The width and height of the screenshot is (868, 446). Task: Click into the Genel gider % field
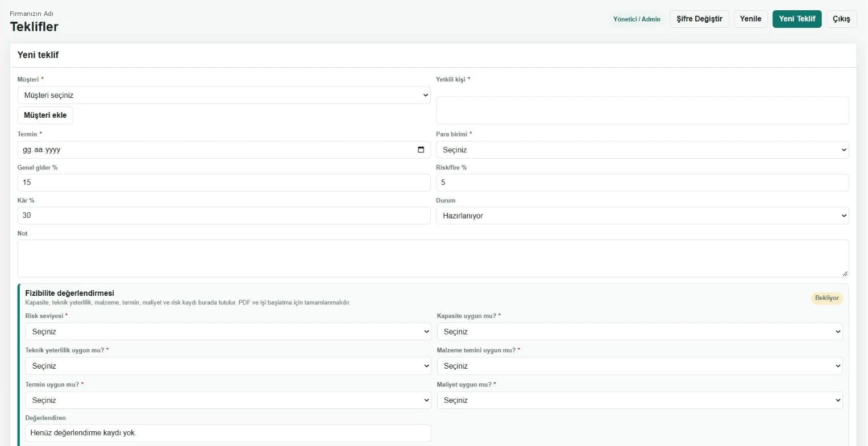(224, 183)
